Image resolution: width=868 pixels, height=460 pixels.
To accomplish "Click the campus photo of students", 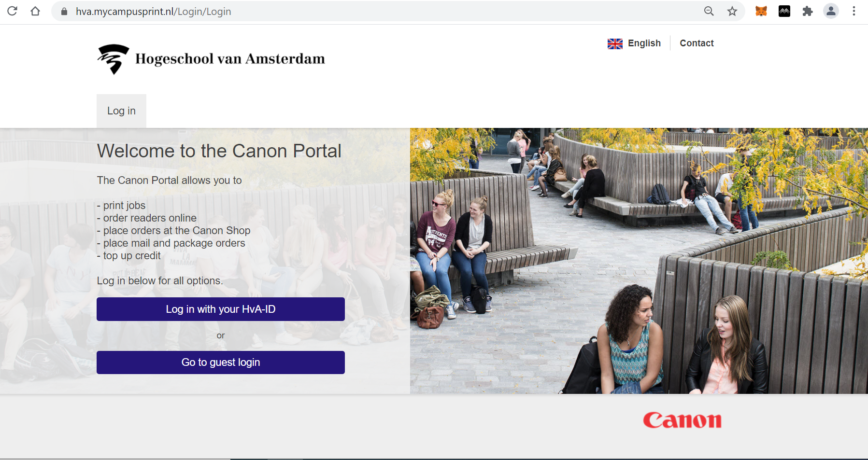I will point(639,261).
